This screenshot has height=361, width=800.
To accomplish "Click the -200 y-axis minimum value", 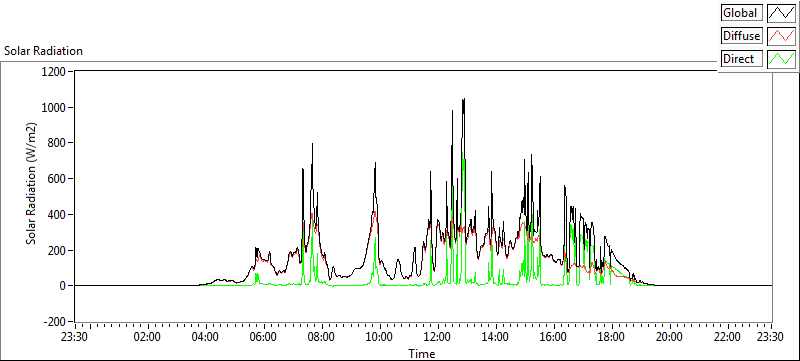I will (55, 322).
